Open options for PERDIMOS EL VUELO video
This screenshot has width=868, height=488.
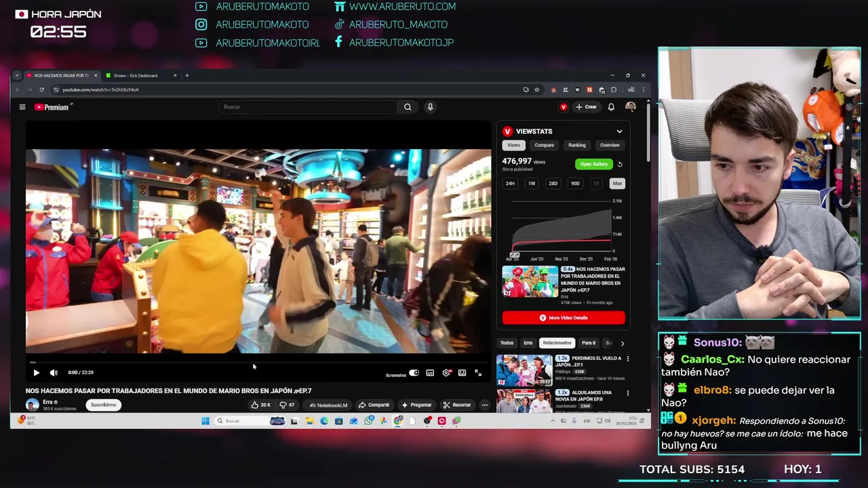627,359
